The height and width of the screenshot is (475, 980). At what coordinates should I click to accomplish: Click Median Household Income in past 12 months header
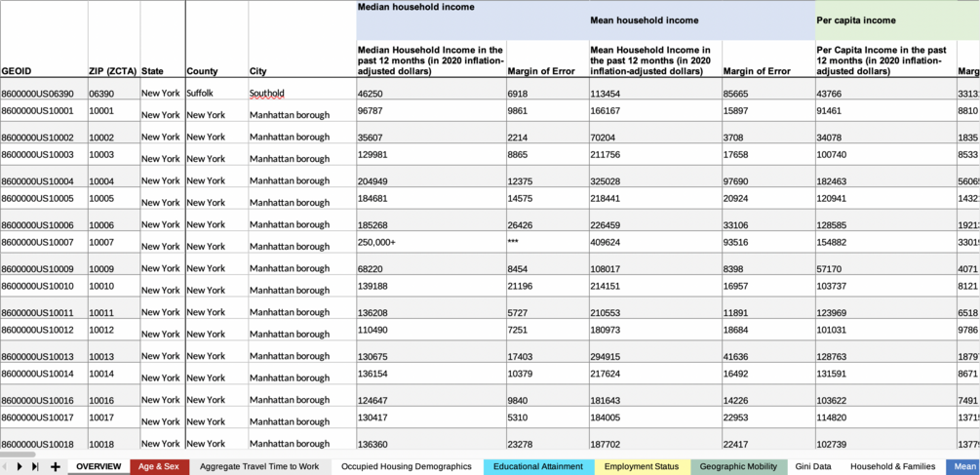click(431, 60)
